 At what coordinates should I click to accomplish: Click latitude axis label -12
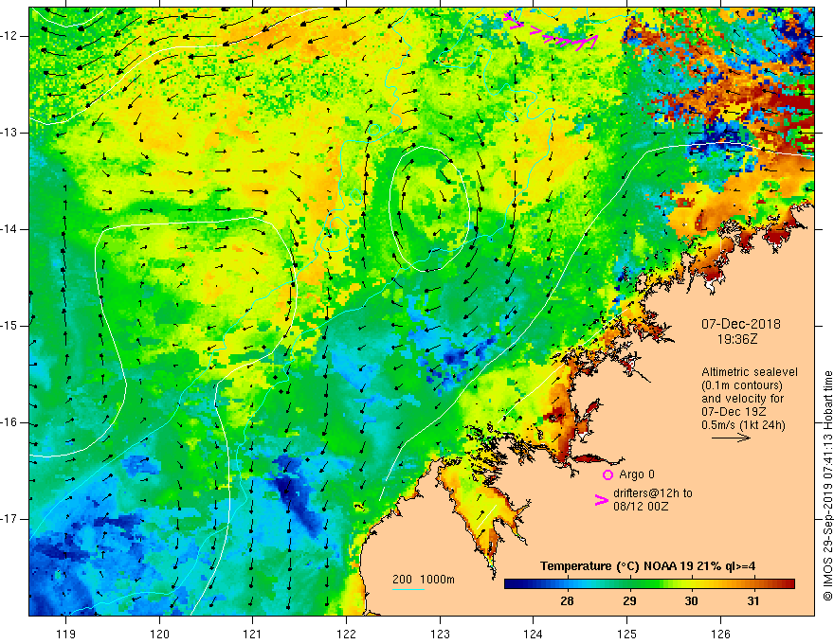[9, 36]
